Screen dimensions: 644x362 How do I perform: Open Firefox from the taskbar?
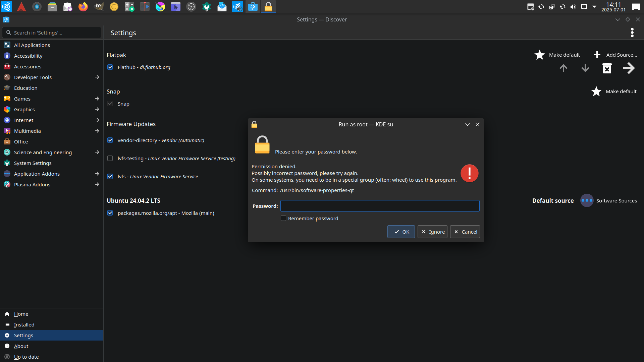click(x=83, y=7)
